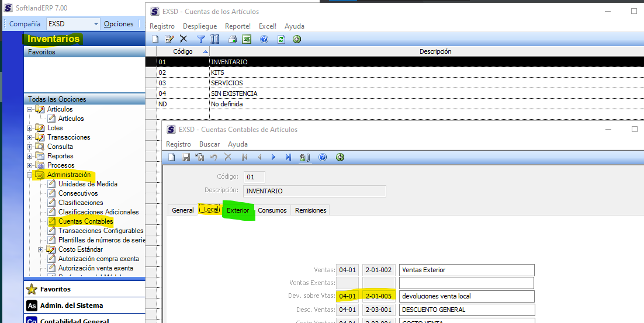Select the KITS row in the grid
This screenshot has height=323, width=644.
coord(394,72)
